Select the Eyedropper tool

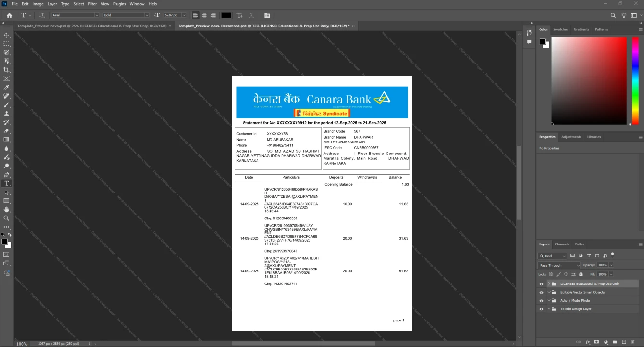pos(7,88)
